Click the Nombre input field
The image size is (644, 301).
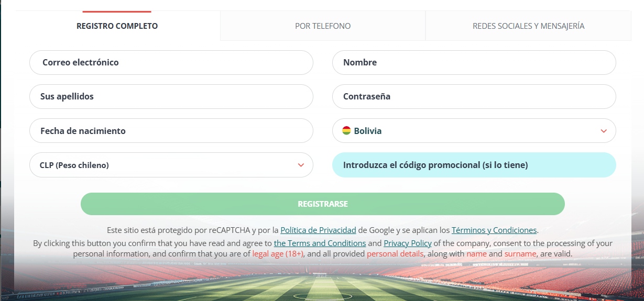click(x=474, y=62)
